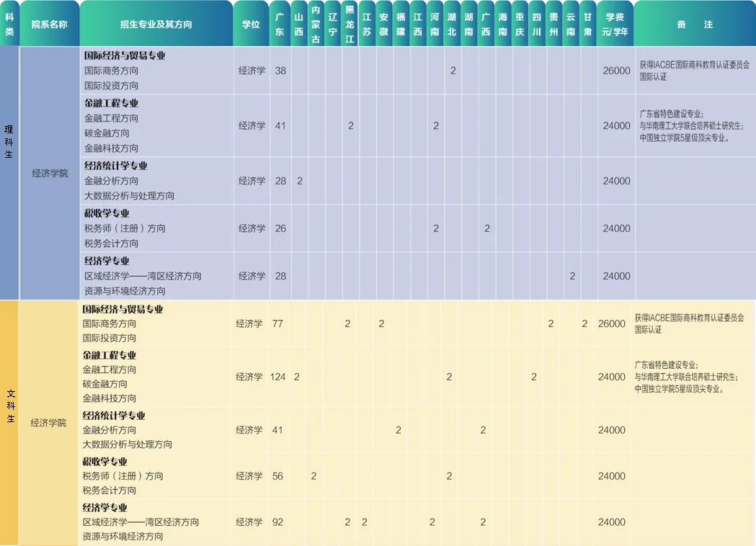Select 税务师（注册）方向 under 文科生
This screenshot has width=756, height=546.
(121, 475)
